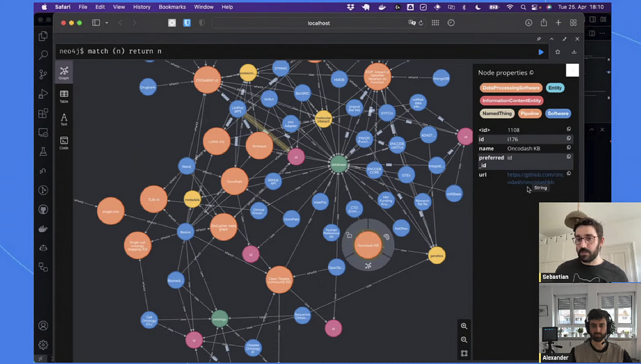Toggle Bluetooth in the macOS menu bar
The width and height of the screenshot is (641, 364).
point(464,7)
